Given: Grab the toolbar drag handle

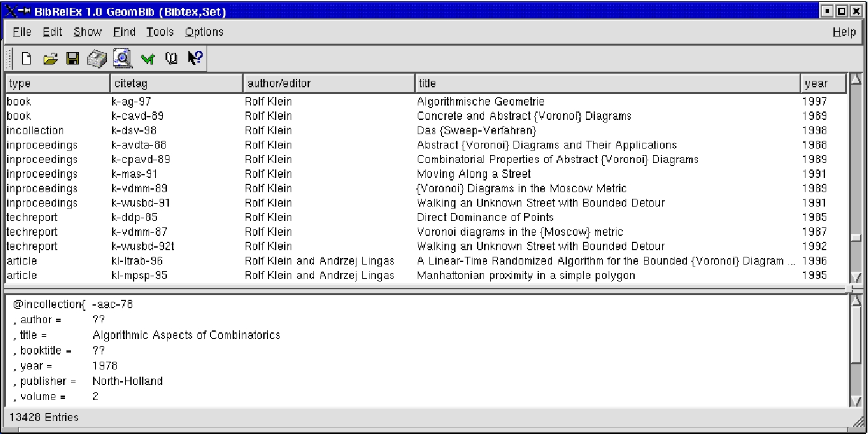Looking at the screenshot, I should point(9,59).
